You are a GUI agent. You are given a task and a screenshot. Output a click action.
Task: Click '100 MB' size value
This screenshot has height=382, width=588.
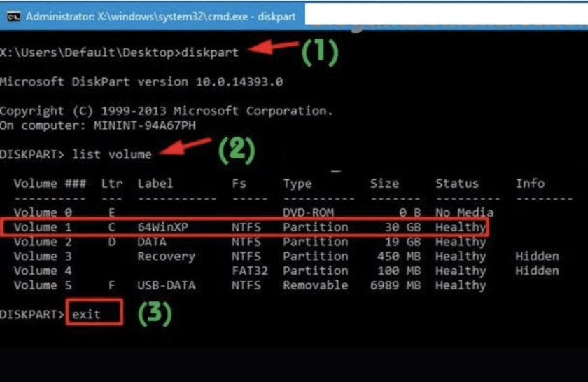[399, 271]
